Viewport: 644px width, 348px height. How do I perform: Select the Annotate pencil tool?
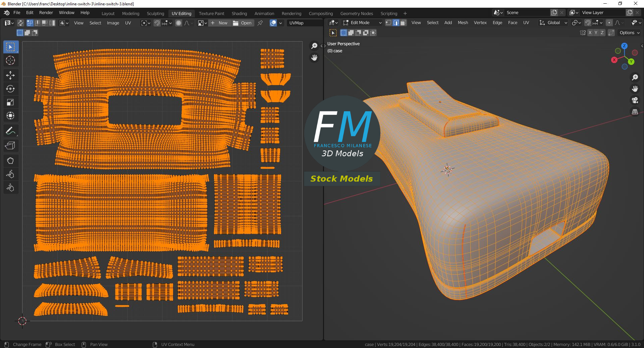(10, 131)
